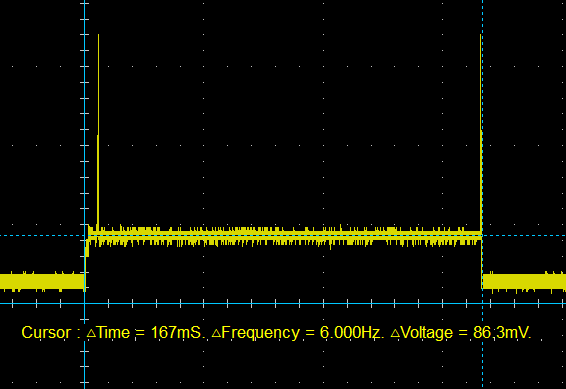Click intersection of both dashed cursor lines

[x=482, y=236]
